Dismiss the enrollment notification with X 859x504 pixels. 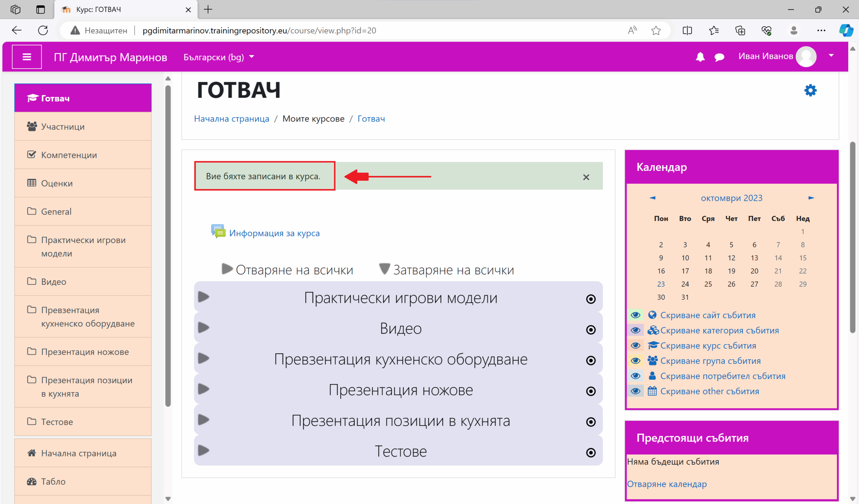point(586,177)
